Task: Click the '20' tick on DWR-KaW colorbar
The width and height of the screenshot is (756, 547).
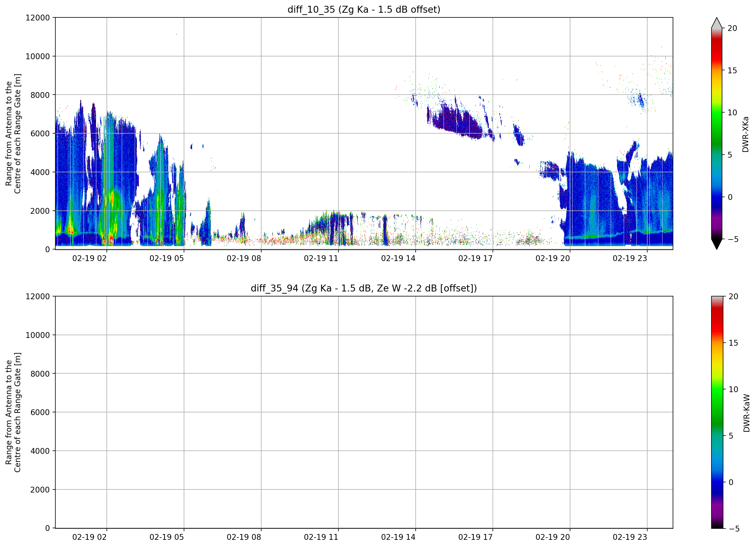Action: (x=733, y=296)
